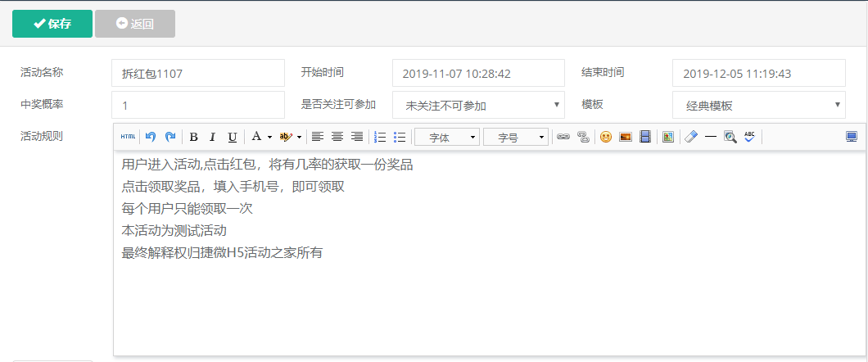
Task: Click the 中奖概率 probability input field
Action: pos(198,105)
